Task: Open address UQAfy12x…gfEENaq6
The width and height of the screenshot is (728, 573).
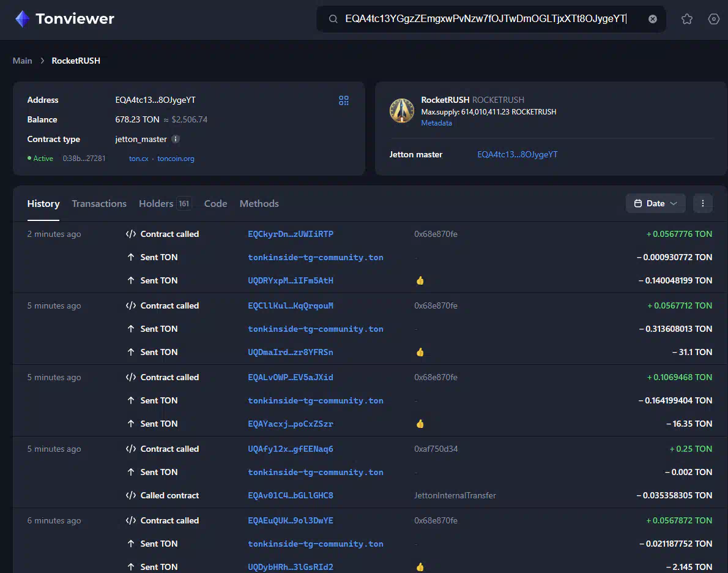Action: (290, 449)
